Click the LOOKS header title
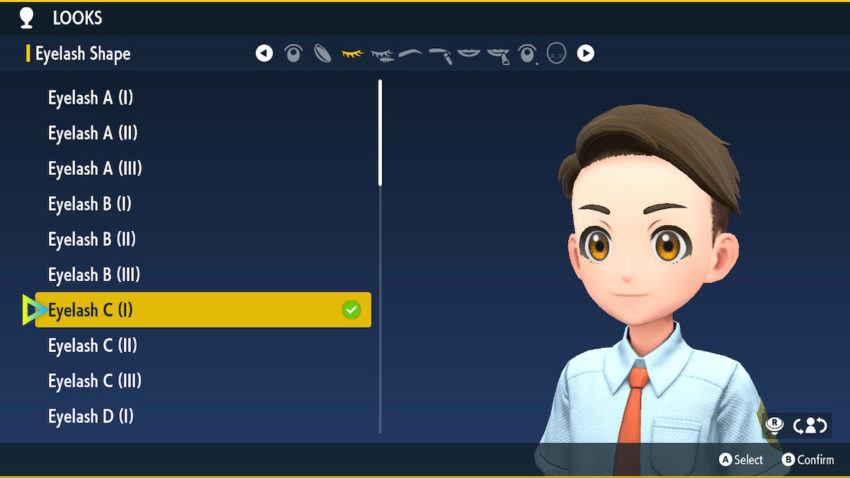850x478 pixels. click(x=77, y=18)
